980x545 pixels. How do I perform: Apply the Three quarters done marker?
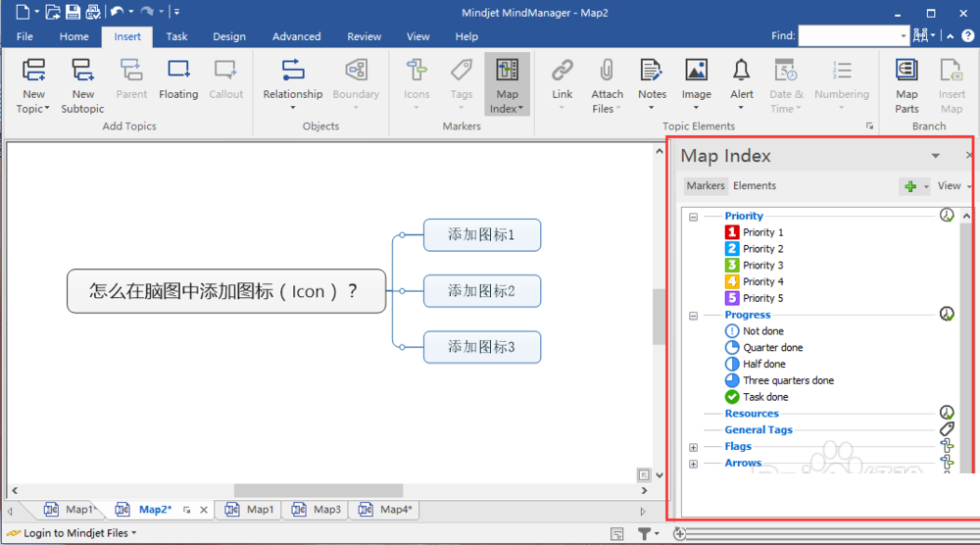tap(779, 380)
